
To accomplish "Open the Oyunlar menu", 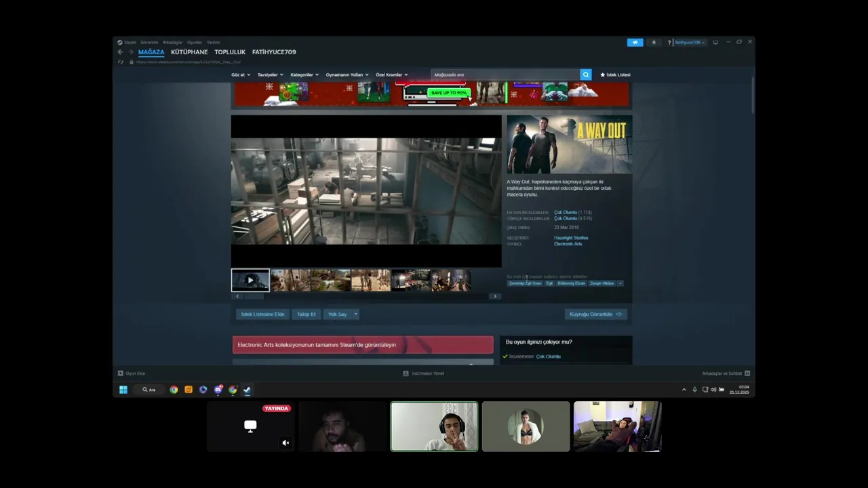I will coord(195,42).
